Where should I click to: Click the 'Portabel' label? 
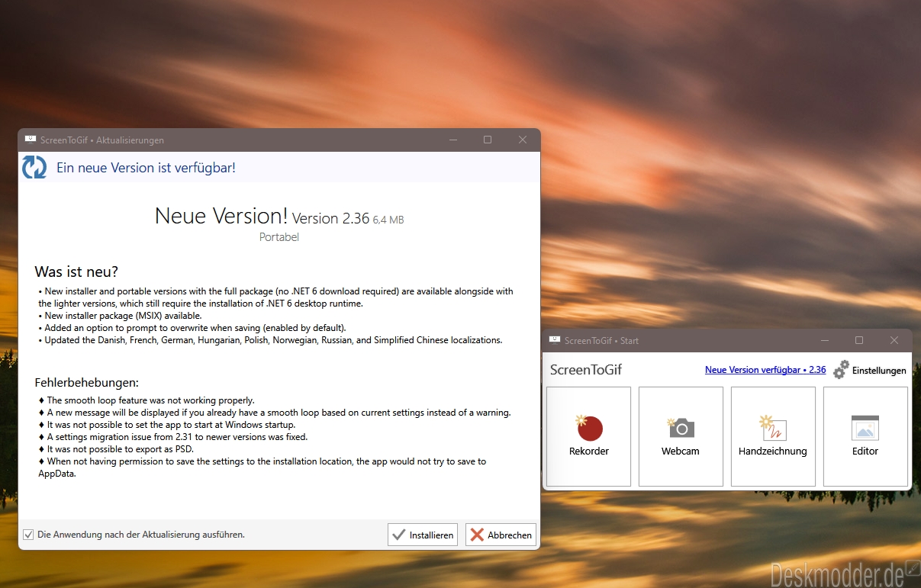click(279, 237)
